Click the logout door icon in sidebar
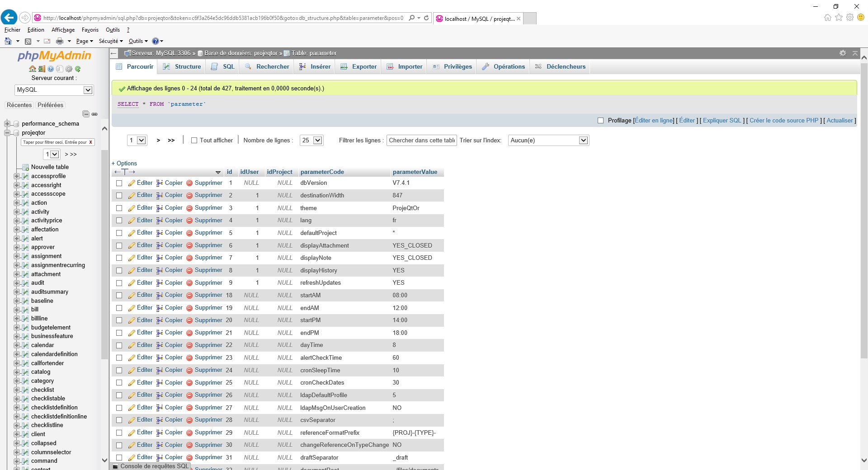 pyautogui.click(x=42, y=69)
